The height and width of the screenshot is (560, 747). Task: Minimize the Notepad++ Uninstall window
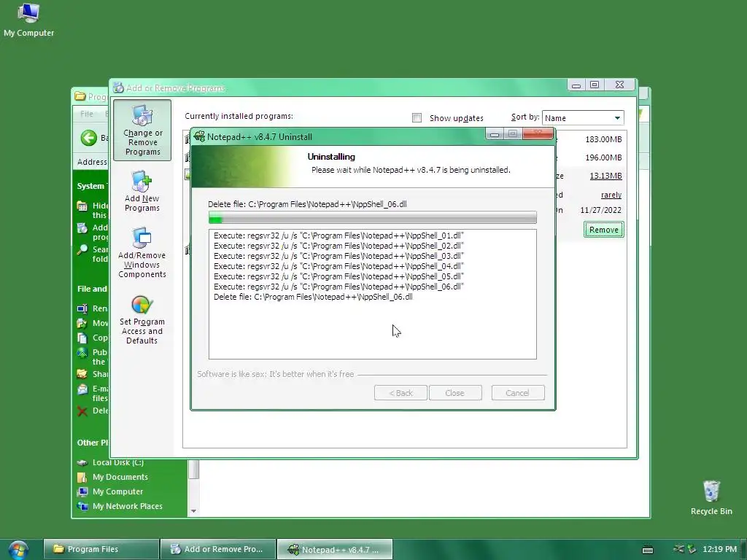[495, 134]
